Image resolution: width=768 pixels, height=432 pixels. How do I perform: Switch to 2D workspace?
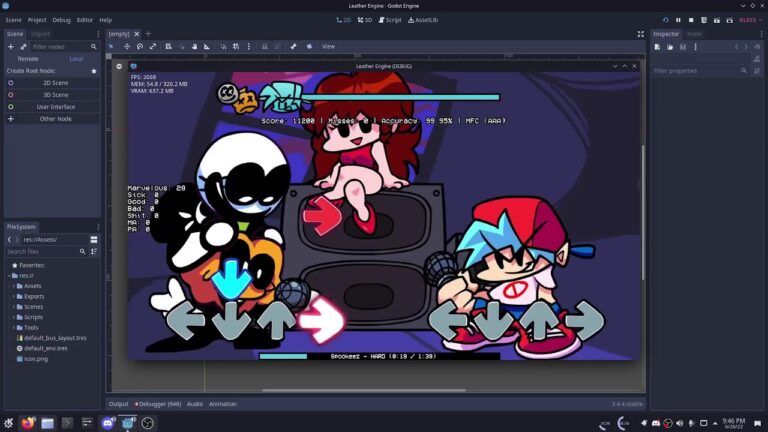[x=343, y=20]
